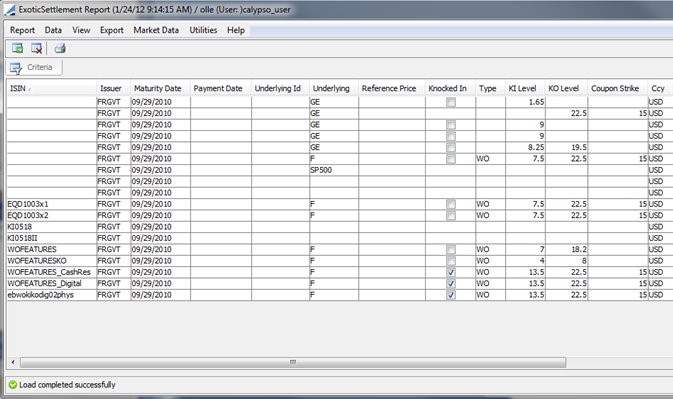Open the View menu
The image size is (673, 399).
(x=81, y=30)
